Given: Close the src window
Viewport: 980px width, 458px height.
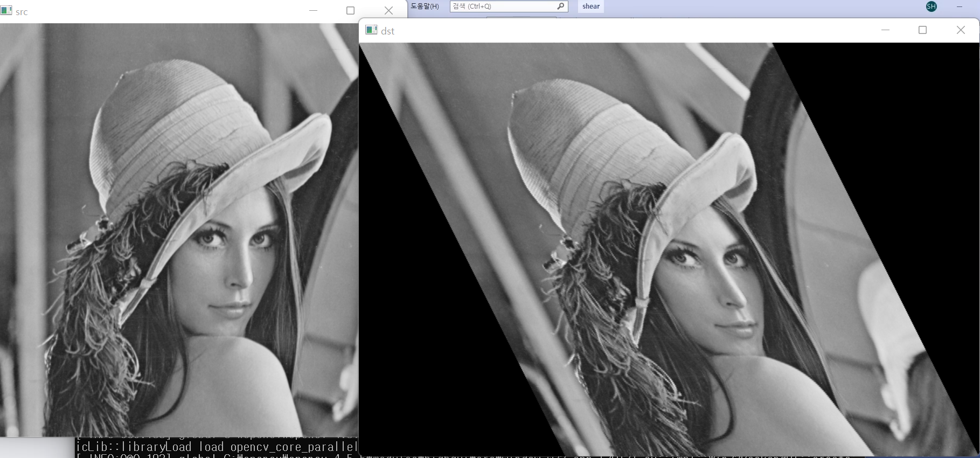Looking at the screenshot, I should [388, 10].
